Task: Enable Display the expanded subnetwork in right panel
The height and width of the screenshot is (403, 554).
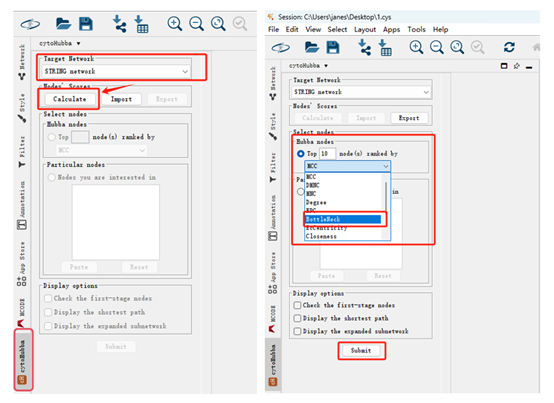Action: (x=297, y=331)
